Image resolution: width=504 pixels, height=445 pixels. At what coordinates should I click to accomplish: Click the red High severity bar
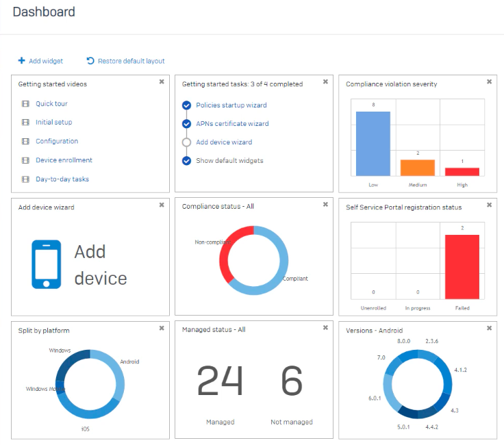(x=462, y=172)
